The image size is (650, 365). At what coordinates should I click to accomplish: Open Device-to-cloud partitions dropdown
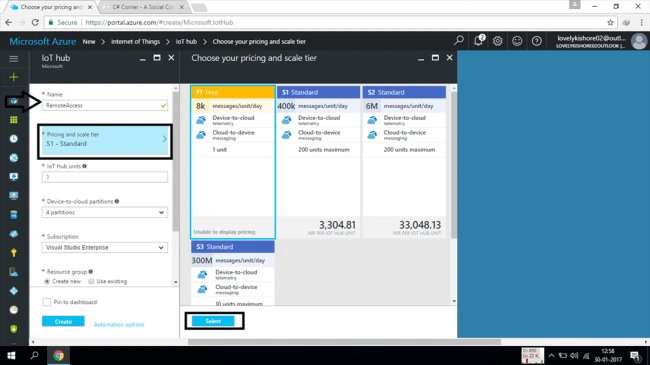coord(105,212)
